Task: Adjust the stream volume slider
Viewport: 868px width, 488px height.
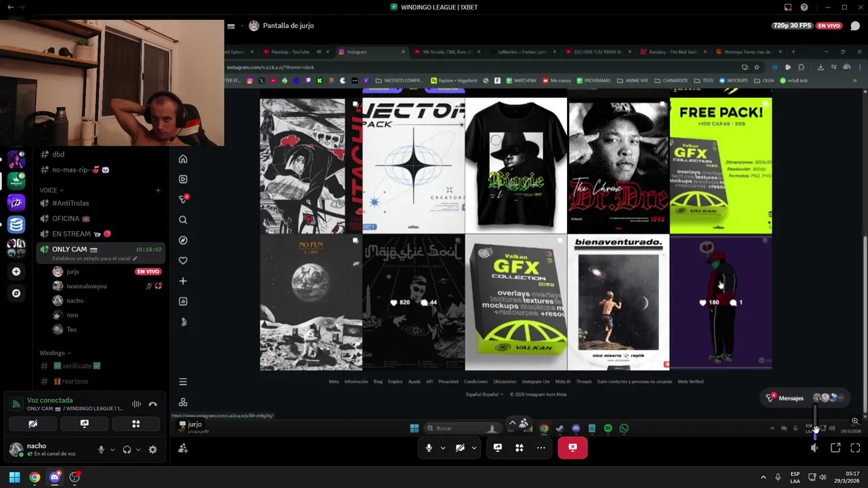Action: coord(814,421)
